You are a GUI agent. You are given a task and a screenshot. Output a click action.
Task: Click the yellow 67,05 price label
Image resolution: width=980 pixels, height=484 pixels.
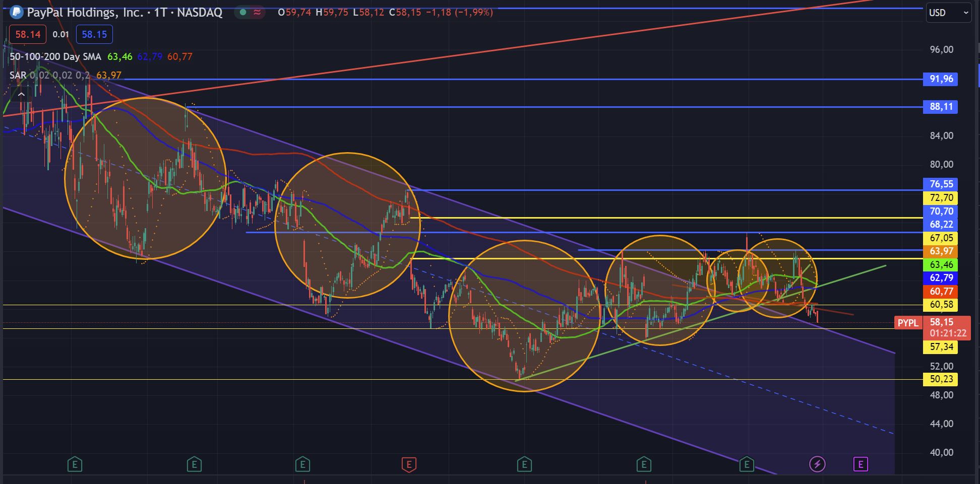pos(940,238)
